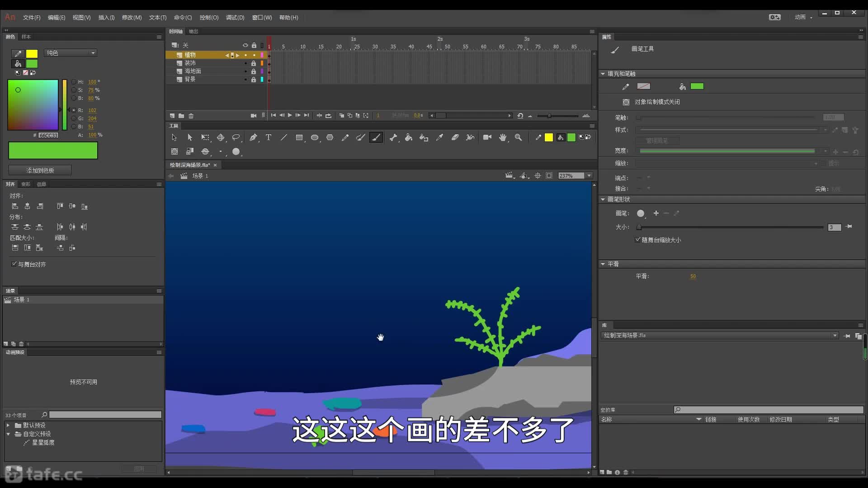Click the delete layer trash icon
The height and width of the screenshot is (488, 868).
[191, 116]
